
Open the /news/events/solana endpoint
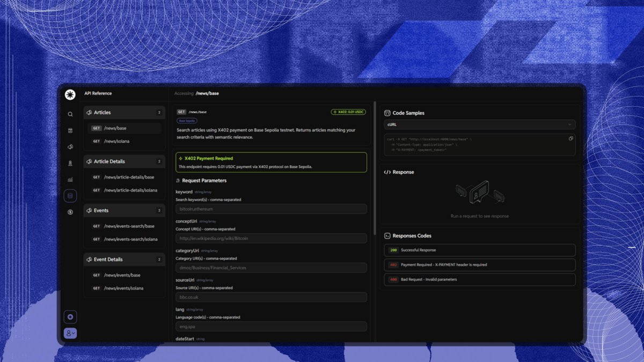(125, 288)
